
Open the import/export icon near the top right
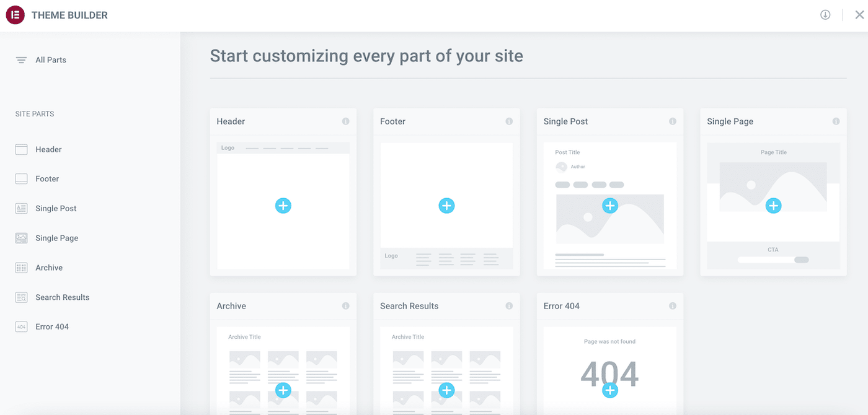825,14
